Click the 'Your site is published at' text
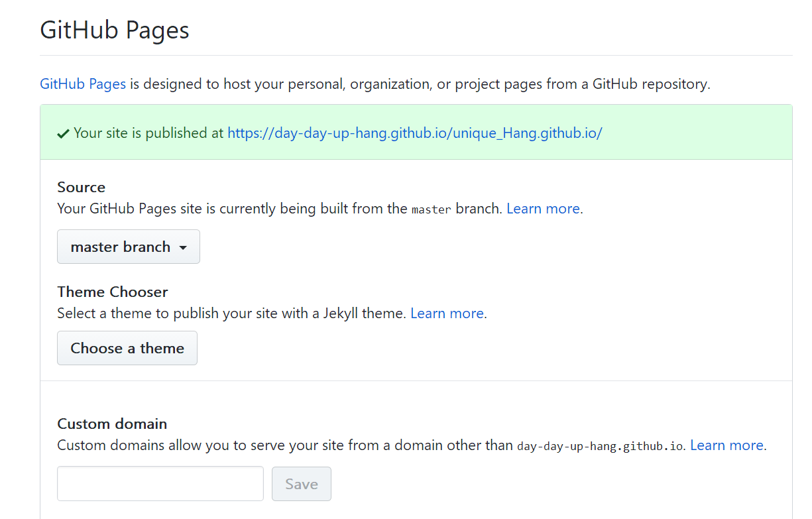 coord(149,133)
